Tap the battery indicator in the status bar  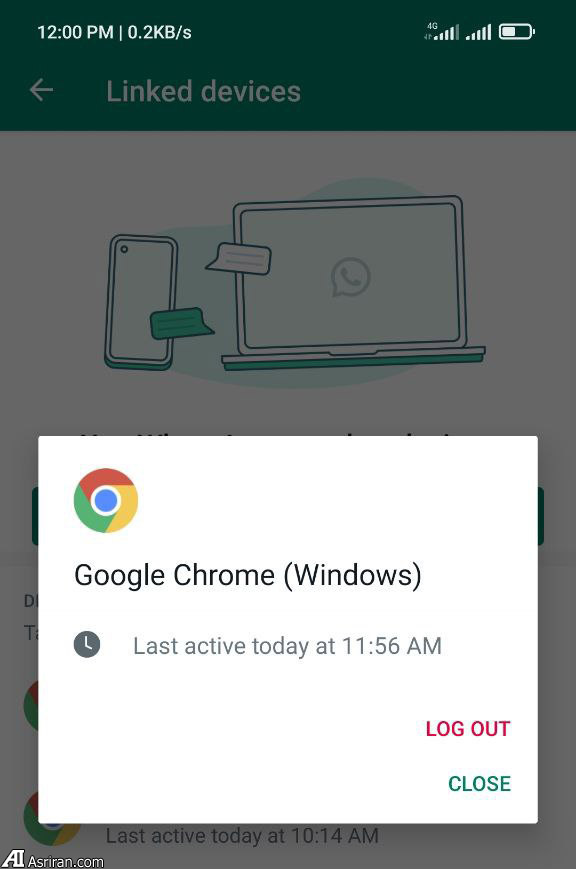coord(517,32)
